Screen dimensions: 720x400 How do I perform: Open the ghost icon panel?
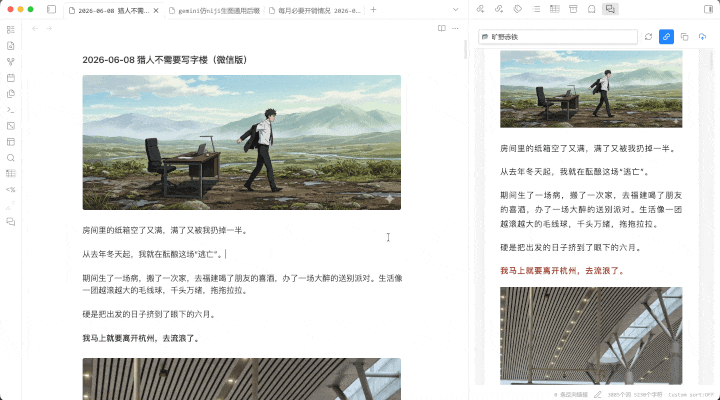point(591,9)
